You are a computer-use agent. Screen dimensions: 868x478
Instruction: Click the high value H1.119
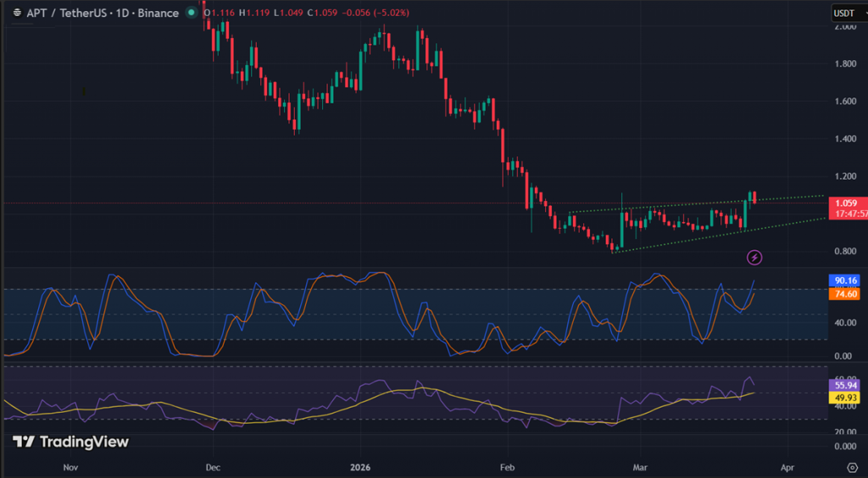point(254,13)
